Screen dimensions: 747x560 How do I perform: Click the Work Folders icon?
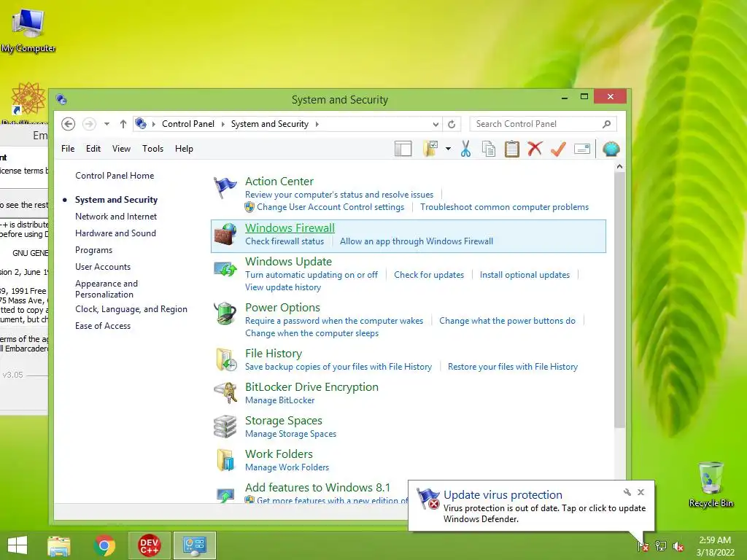click(226, 460)
